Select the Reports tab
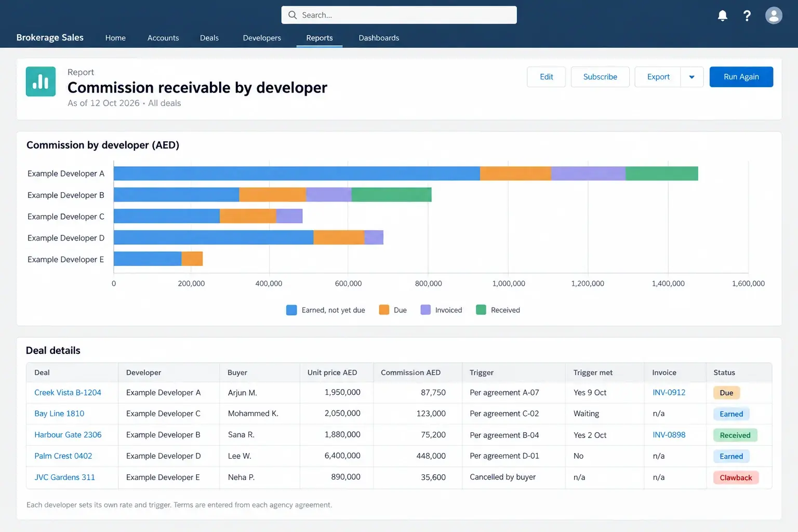The height and width of the screenshot is (532, 798). pyautogui.click(x=320, y=38)
